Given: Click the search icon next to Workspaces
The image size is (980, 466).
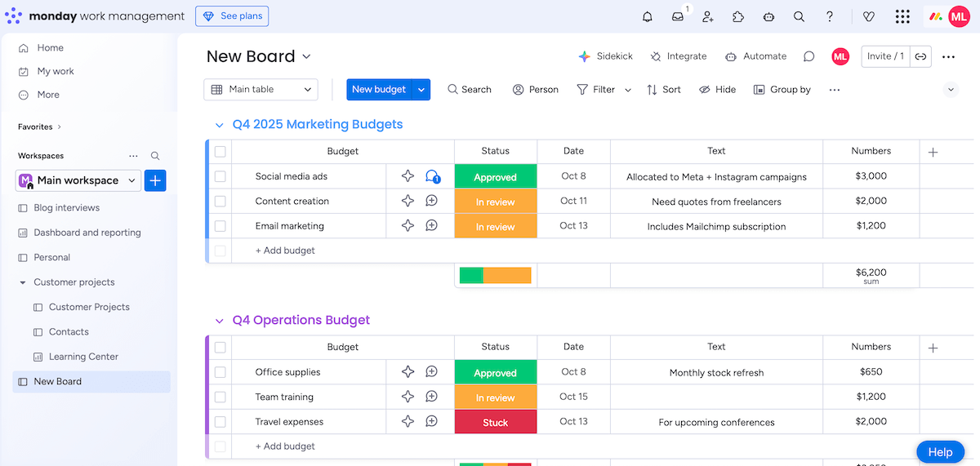Looking at the screenshot, I should pos(155,156).
